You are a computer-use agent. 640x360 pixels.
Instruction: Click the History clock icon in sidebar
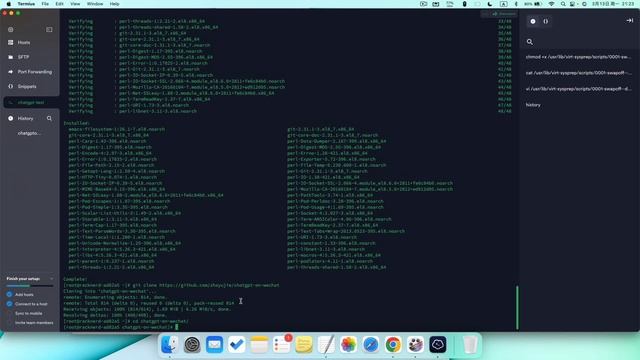11,118
